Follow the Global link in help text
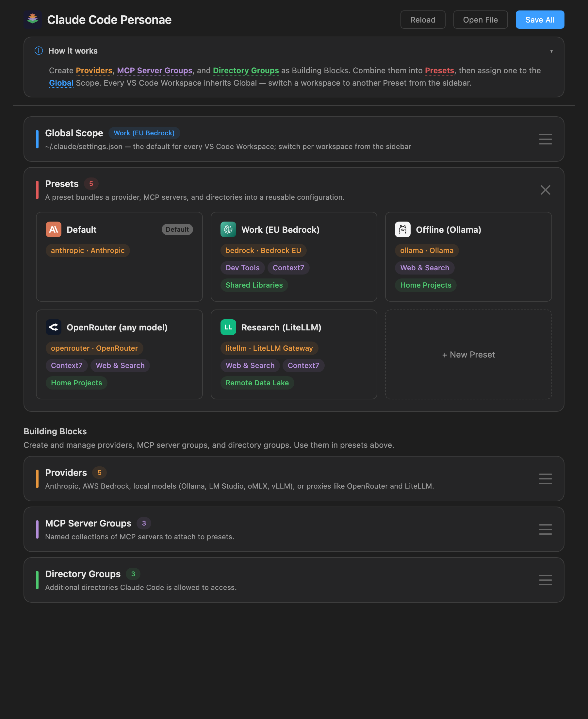 click(x=61, y=83)
